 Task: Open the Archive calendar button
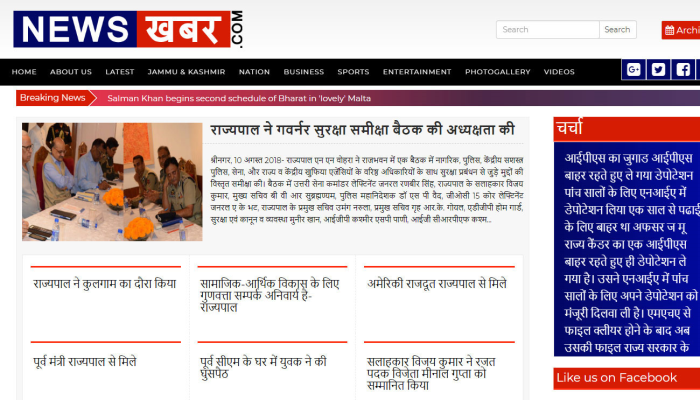pyautogui.click(x=682, y=30)
